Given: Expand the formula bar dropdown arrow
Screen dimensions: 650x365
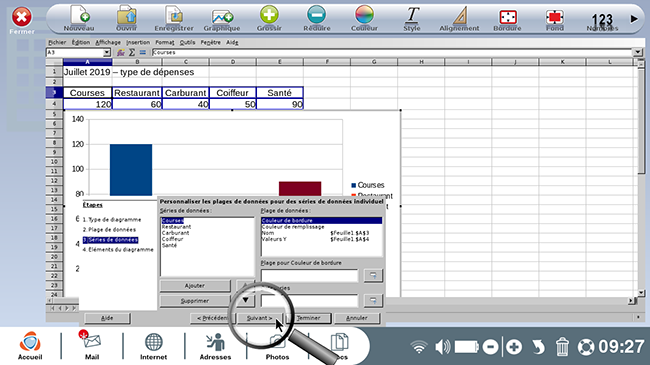Looking at the screenshot, I should [x=638, y=52].
